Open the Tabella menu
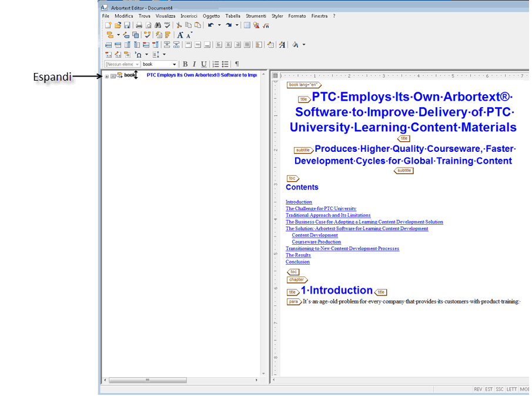The image size is (532, 396). [x=233, y=16]
